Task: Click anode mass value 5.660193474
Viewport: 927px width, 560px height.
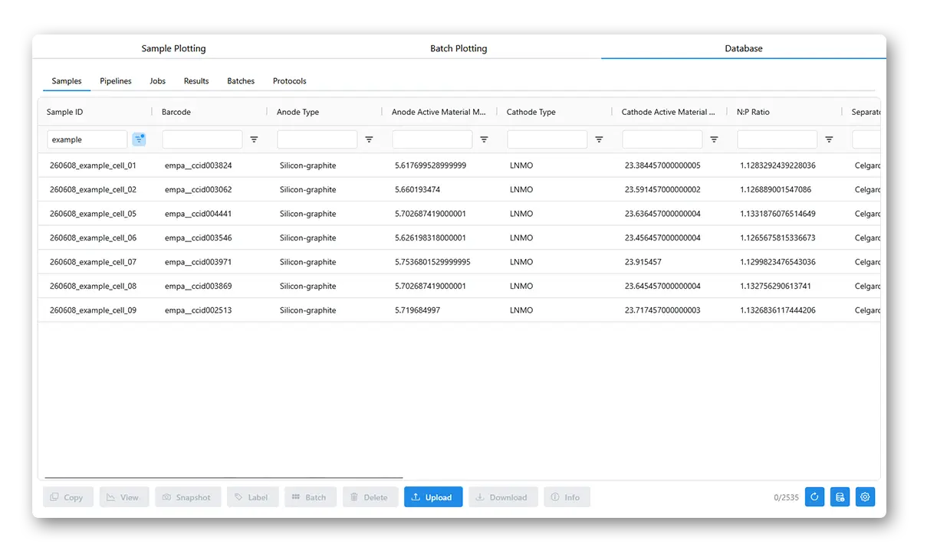Action: click(x=418, y=189)
